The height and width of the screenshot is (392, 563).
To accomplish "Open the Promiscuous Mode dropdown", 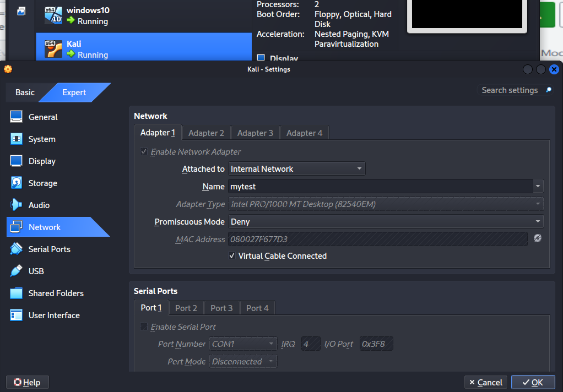I will 386,221.
